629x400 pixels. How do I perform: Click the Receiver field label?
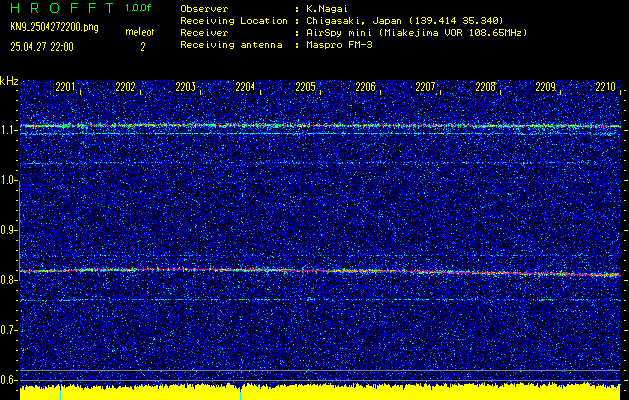pos(204,32)
